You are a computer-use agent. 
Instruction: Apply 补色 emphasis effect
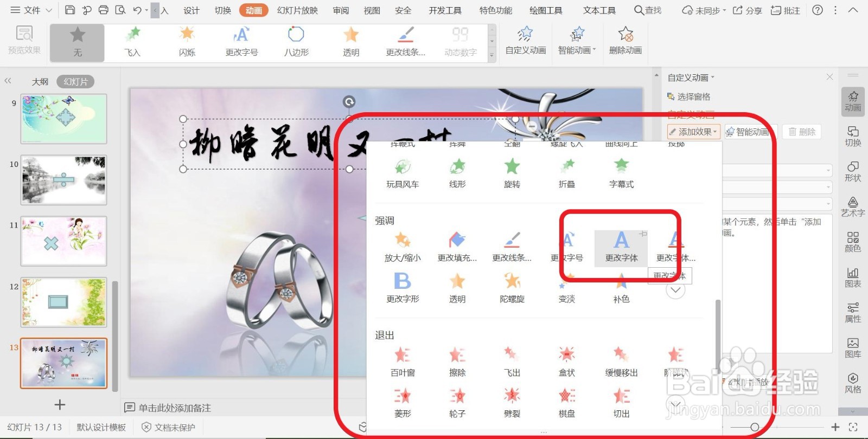[x=621, y=288]
